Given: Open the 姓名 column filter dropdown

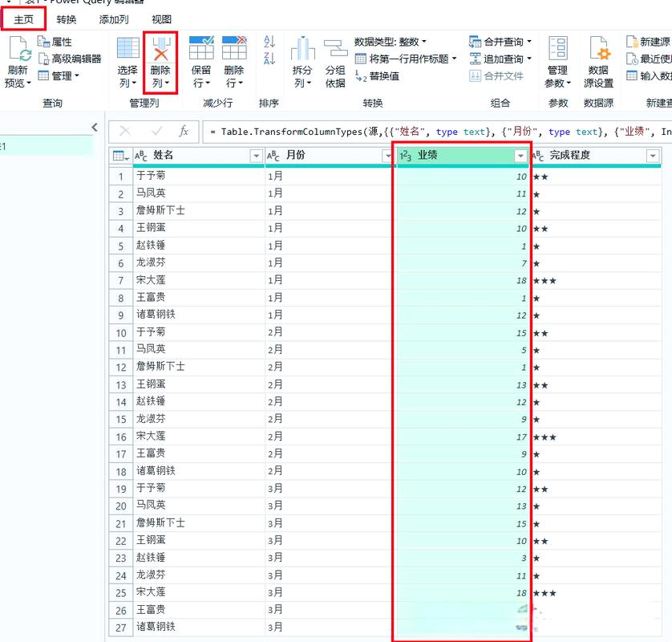Looking at the screenshot, I should [256, 156].
